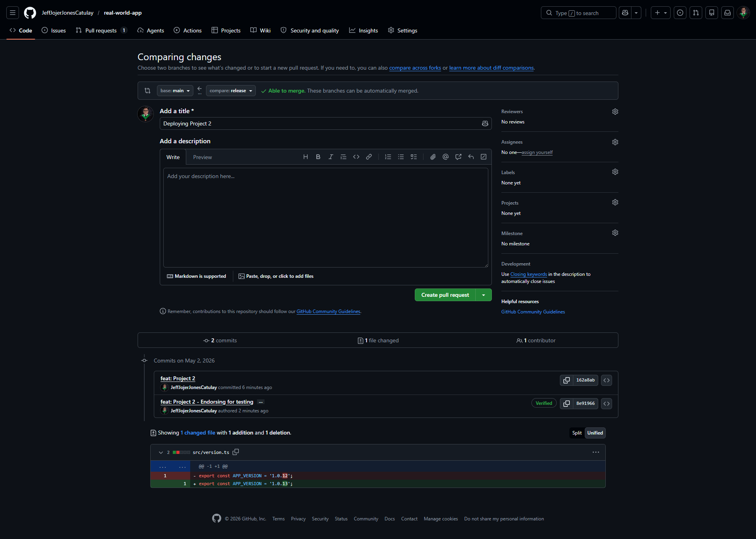This screenshot has height=539, width=756.
Task: Open Assignees settings gear
Action: click(x=615, y=142)
